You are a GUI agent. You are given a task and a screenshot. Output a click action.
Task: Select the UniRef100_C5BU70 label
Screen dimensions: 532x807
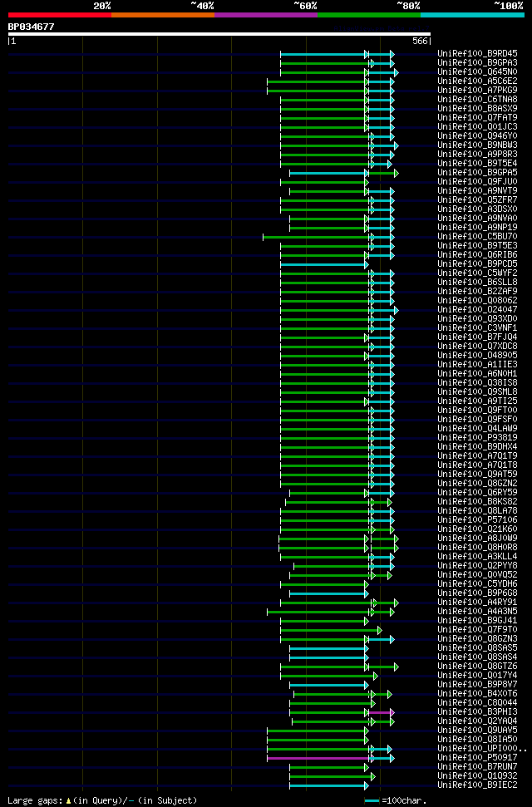pos(477,237)
